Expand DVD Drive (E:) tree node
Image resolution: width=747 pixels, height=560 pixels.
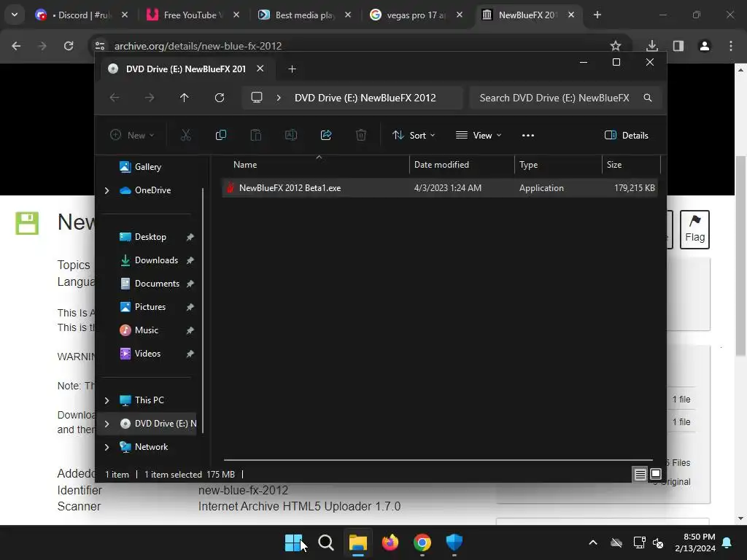click(107, 424)
